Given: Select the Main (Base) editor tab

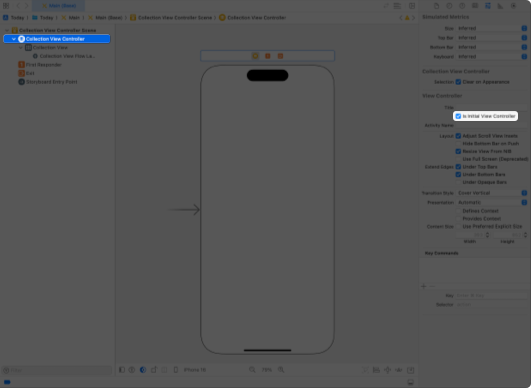Looking at the screenshot, I should (59, 6).
